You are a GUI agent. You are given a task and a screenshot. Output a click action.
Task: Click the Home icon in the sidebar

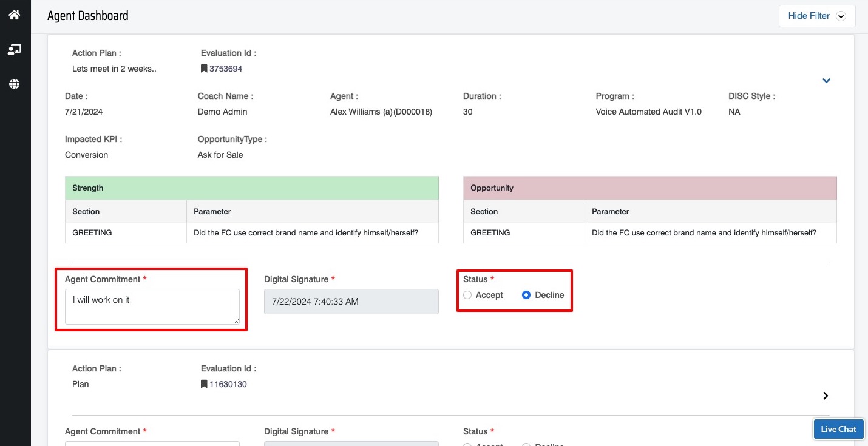15,15
